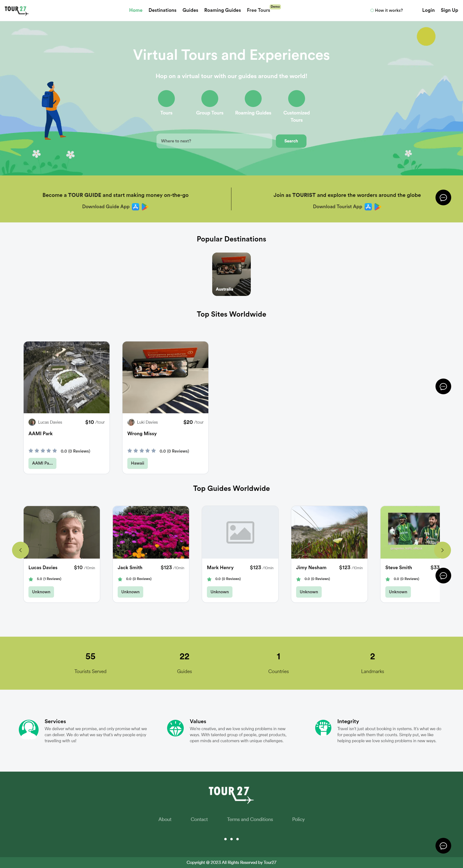Open Mark Henry placeholder image

tap(240, 532)
